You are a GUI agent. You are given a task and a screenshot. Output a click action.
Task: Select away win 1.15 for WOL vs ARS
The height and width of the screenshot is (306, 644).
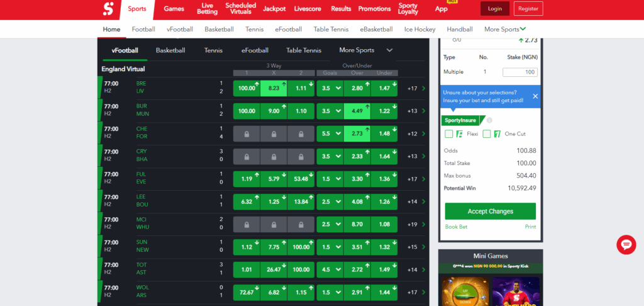point(301,292)
